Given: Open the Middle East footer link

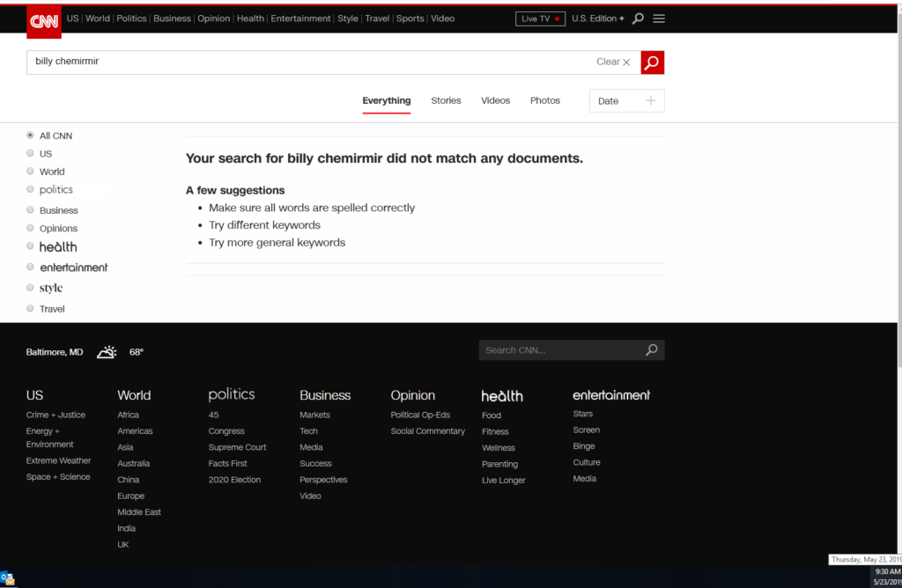Looking at the screenshot, I should (139, 512).
